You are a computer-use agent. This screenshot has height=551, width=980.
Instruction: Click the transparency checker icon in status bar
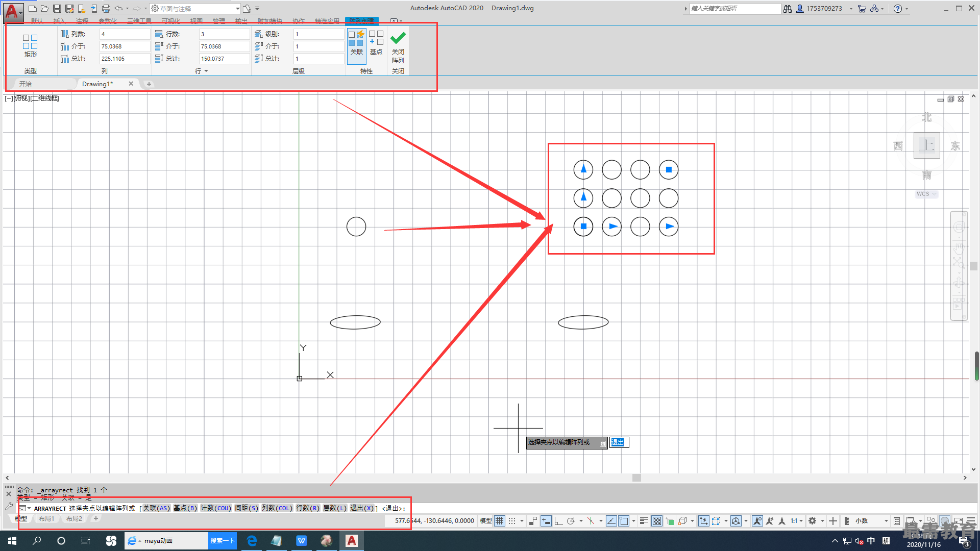(x=657, y=521)
